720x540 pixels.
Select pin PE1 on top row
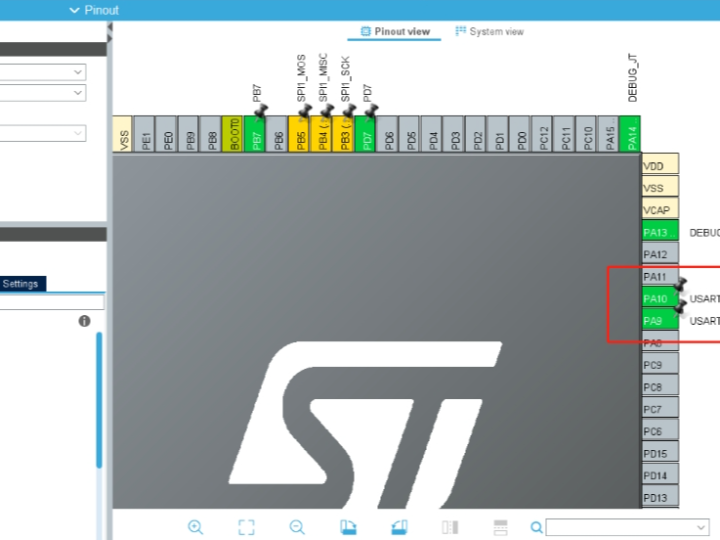click(145, 134)
